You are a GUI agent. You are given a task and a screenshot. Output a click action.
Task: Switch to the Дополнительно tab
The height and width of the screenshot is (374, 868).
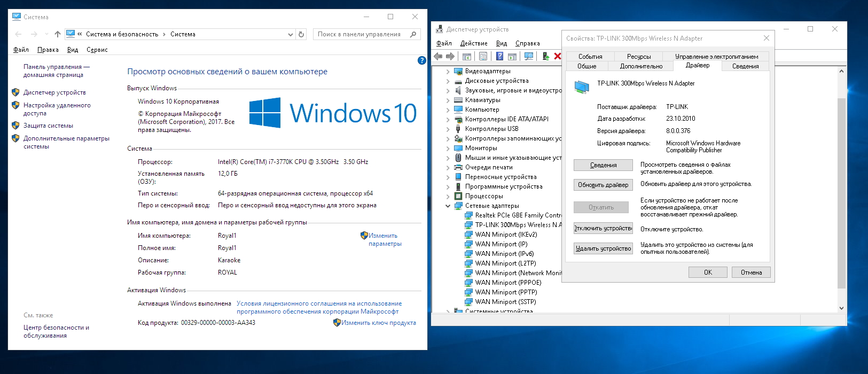641,66
